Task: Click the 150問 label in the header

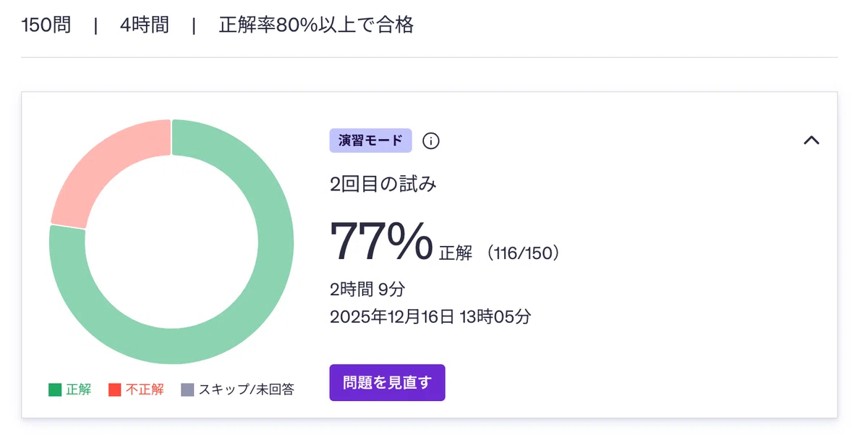Action: [x=46, y=25]
